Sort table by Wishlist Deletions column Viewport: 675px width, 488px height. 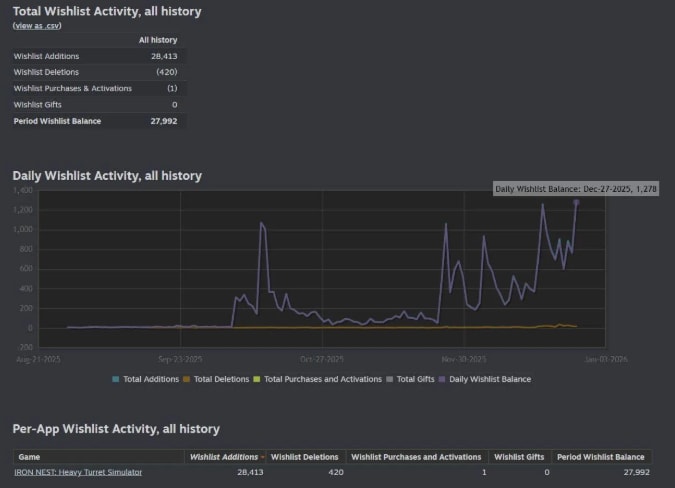306,456
